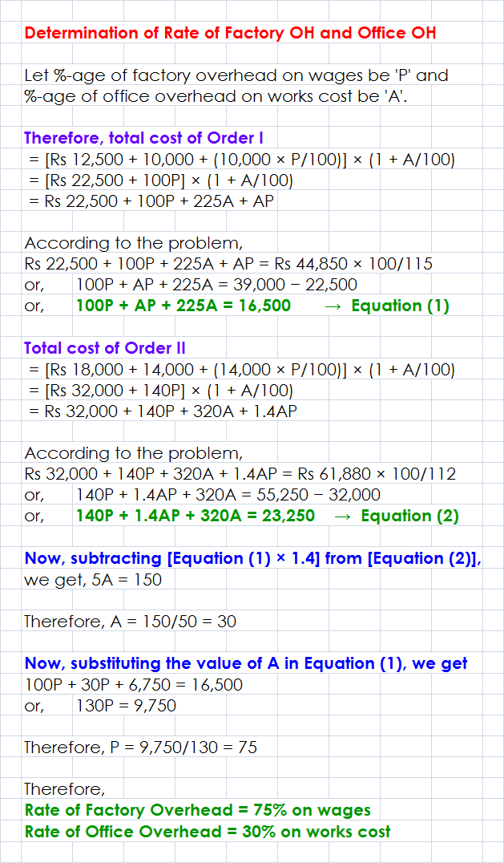504x863 pixels.
Task: Click the '→ Equation (2)' label
Action: click(397, 515)
